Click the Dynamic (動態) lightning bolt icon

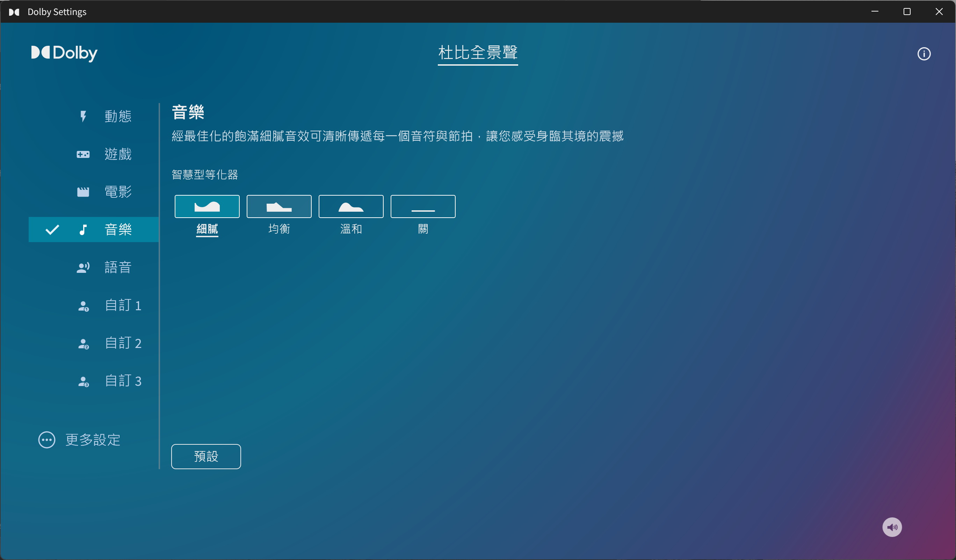[83, 116]
